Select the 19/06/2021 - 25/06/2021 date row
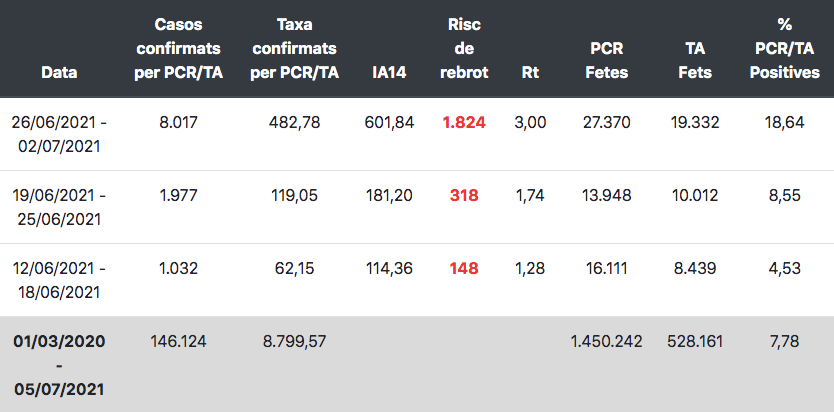This screenshot has width=834, height=412. (417, 207)
